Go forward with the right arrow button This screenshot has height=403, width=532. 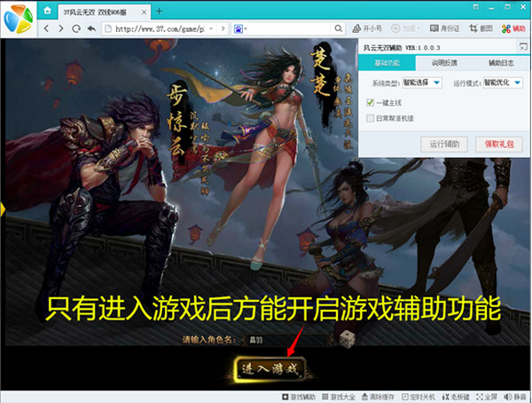point(61,28)
